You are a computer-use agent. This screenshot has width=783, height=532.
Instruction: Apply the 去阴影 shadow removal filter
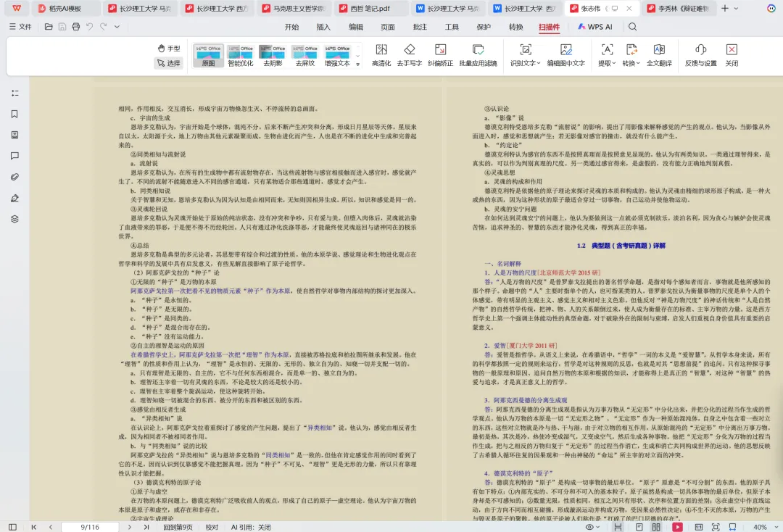(273, 55)
